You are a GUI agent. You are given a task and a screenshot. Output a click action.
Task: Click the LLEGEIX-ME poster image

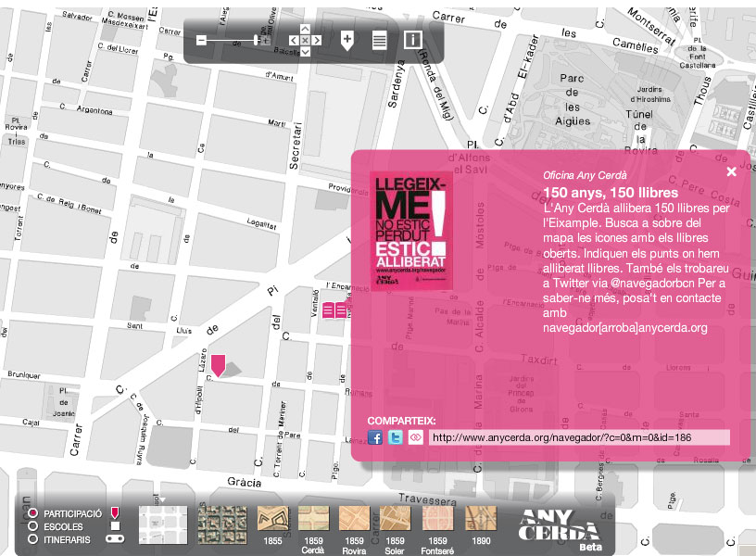click(x=411, y=231)
